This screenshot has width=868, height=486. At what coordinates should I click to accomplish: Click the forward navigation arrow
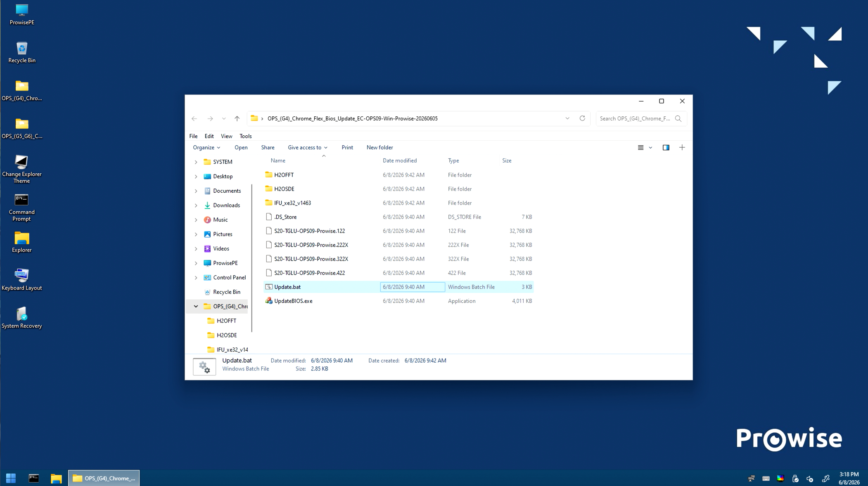click(210, 118)
